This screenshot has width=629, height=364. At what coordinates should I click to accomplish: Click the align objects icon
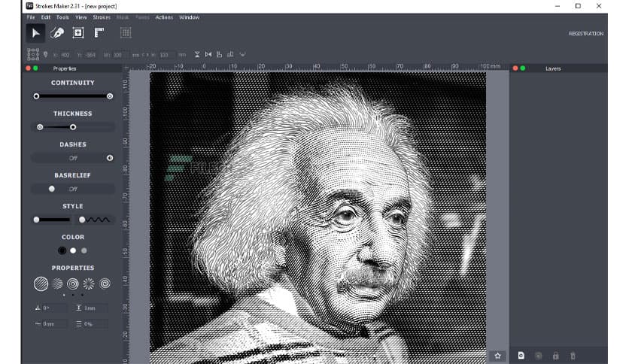[x=219, y=54]
